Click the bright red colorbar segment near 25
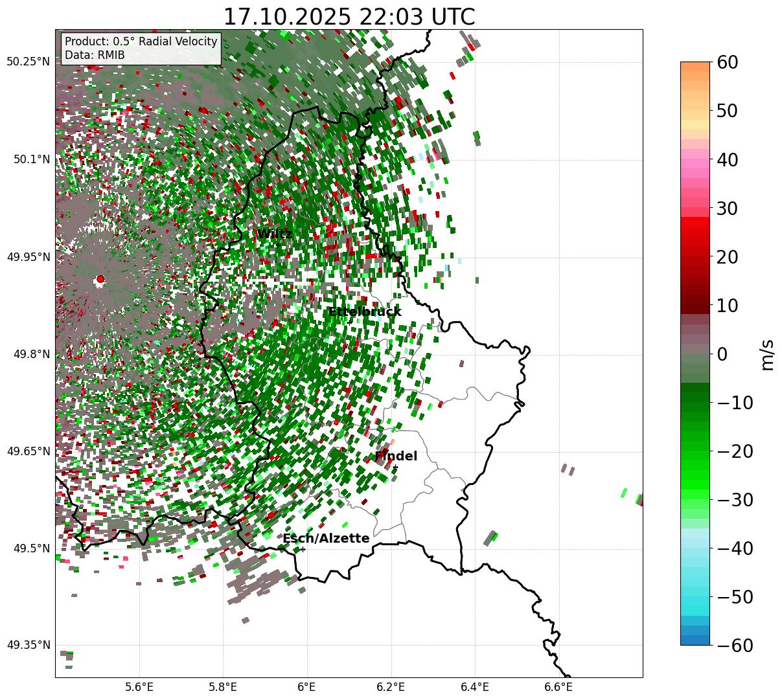The image size is (782, 700). coord(695,231)
